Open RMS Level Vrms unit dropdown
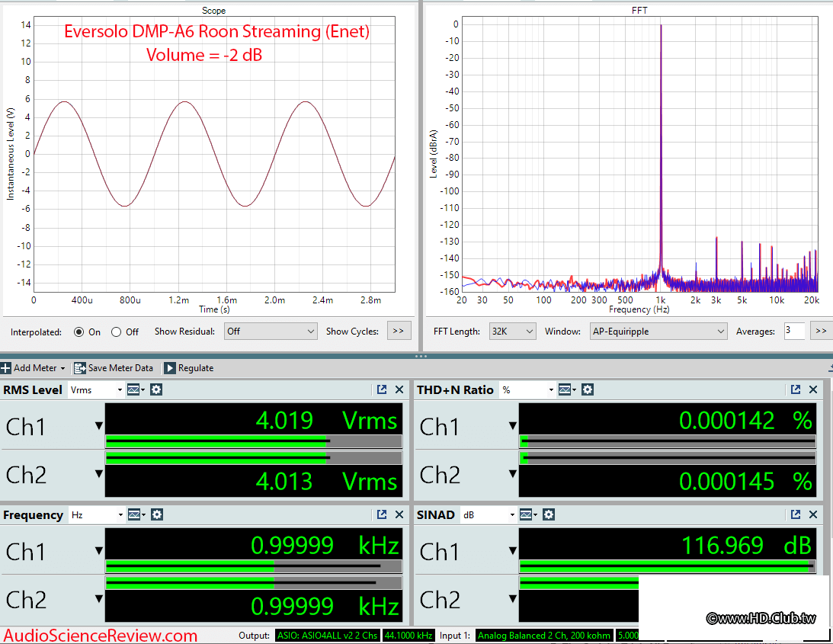This screenshot has height=644, width=833. [x=96, y=389]
